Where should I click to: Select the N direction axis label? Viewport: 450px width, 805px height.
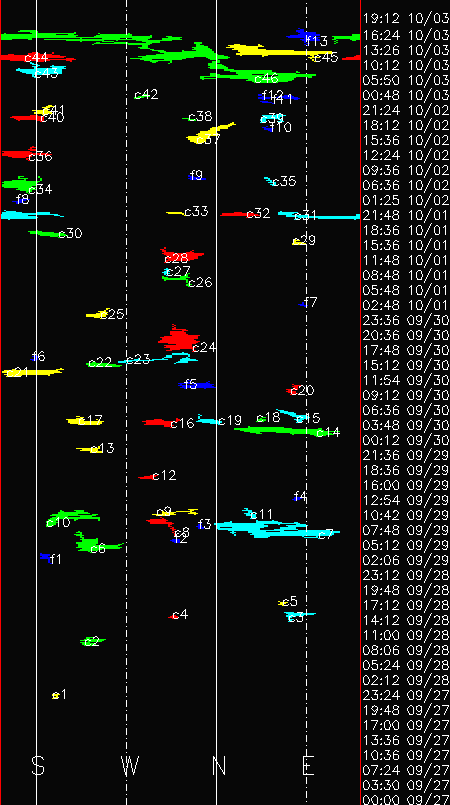pyautogui.click(x=220, y=766)
